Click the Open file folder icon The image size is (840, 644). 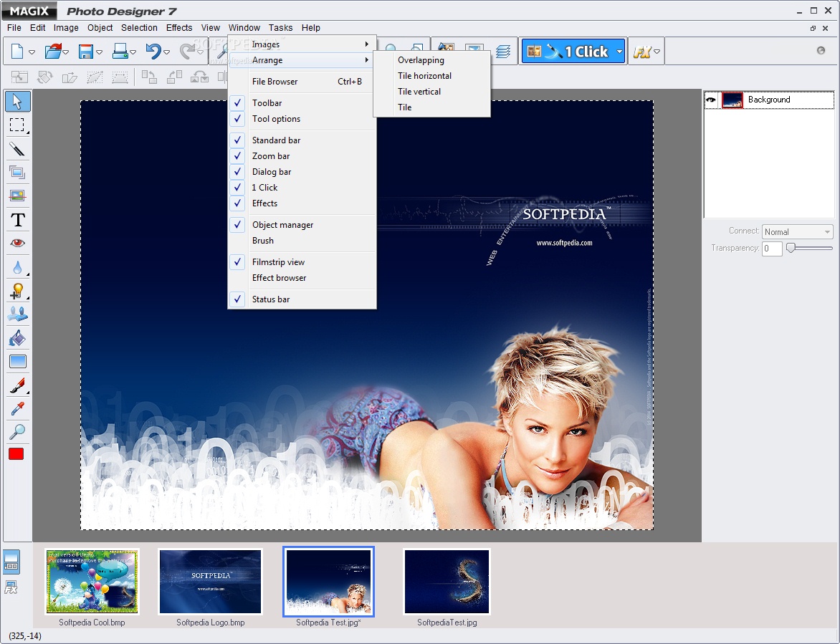(52, 52)
